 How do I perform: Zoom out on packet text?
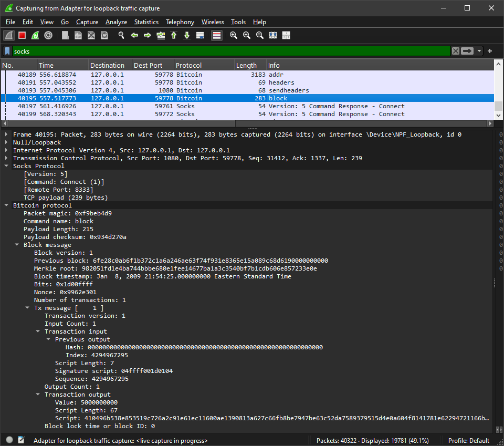point(247,35)
